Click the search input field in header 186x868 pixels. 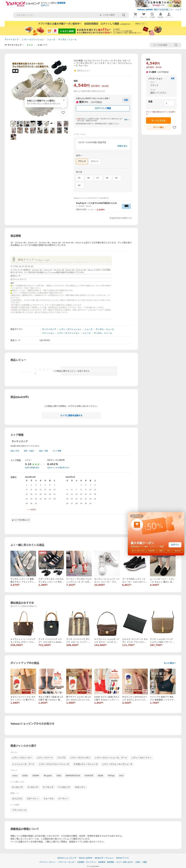coord(56,15)
